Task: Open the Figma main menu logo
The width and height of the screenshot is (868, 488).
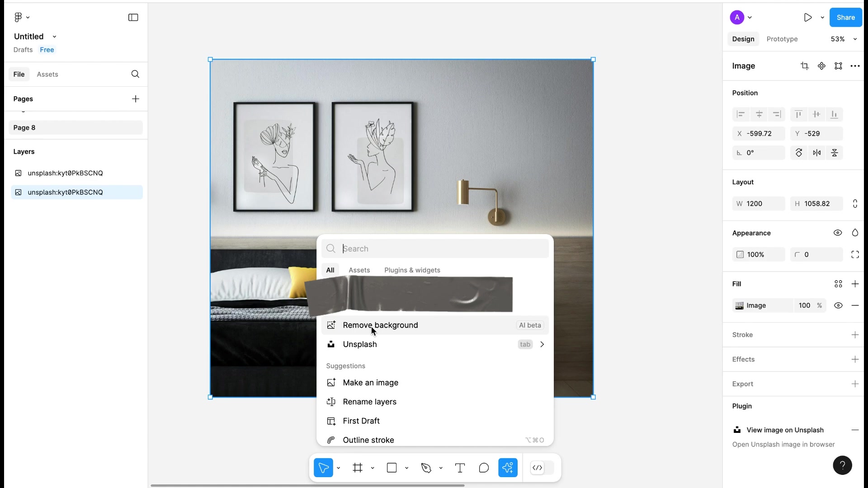Action: point(18,17)
